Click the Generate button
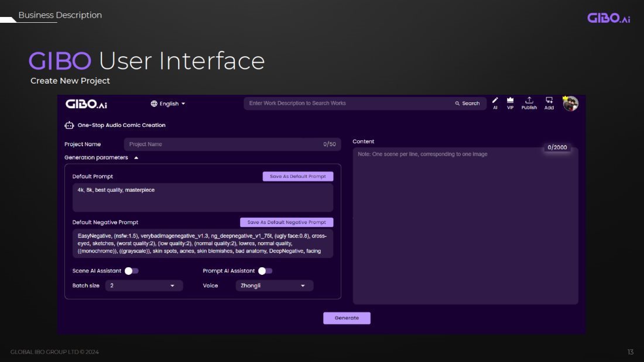This screenshot has width=644, height=362. click(347, 318)
